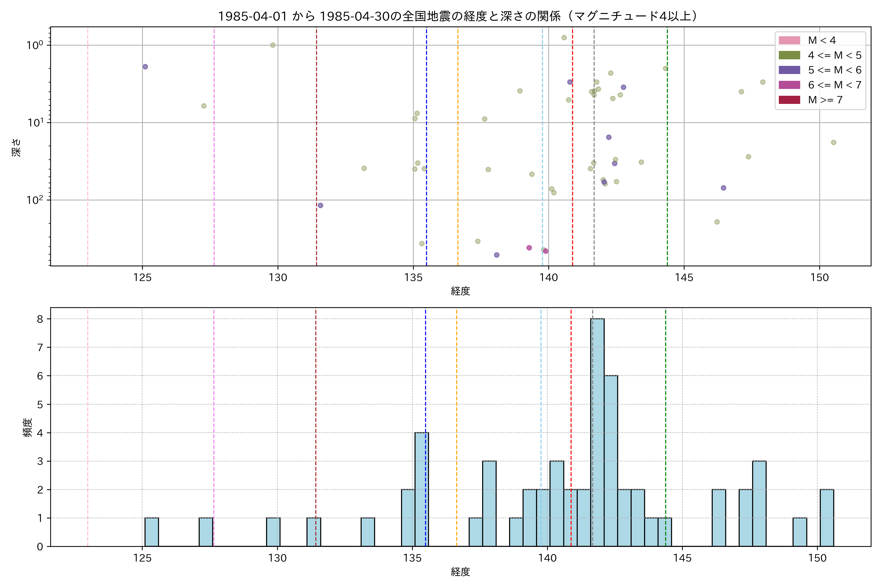This screenshot has width=882, height=588.
Task: Click the purple scatter point near longitude 131.5
Action: tap(320, 205)
